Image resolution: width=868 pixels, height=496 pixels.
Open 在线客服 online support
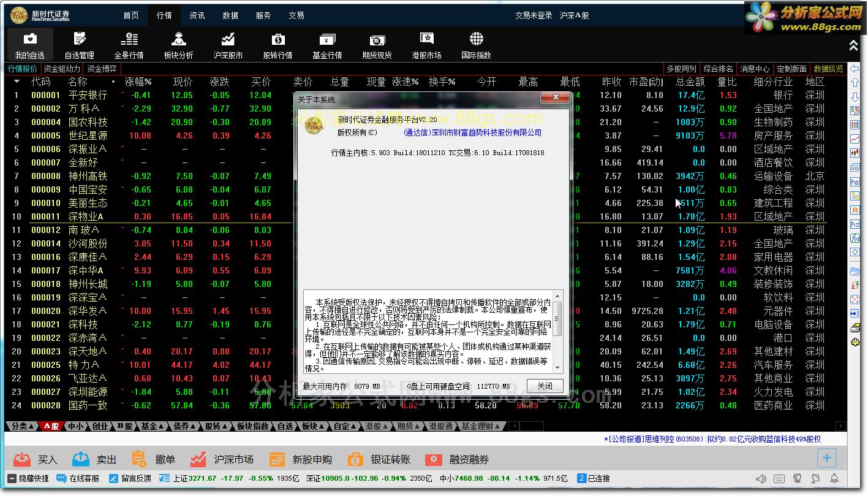coord(78,479)
